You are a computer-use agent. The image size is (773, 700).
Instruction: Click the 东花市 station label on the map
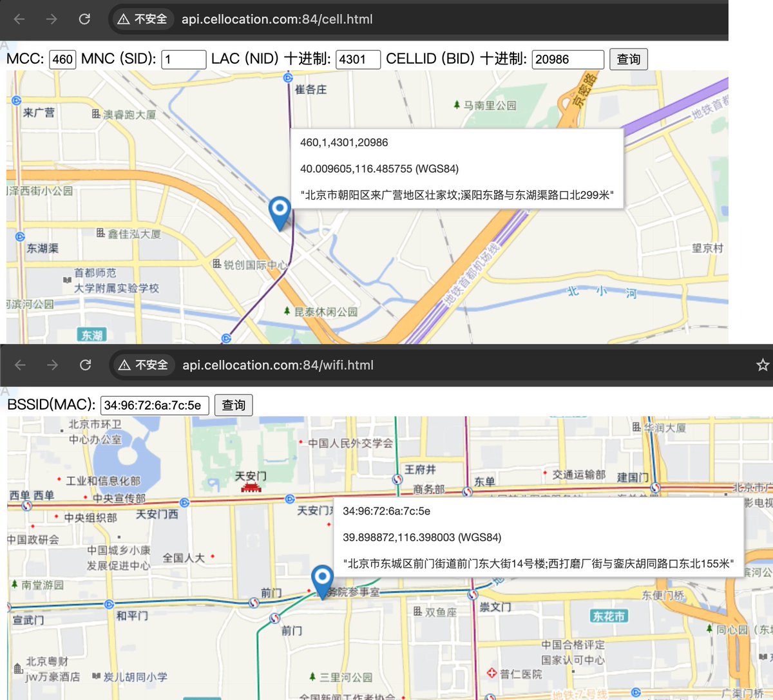tap(609, 616)
